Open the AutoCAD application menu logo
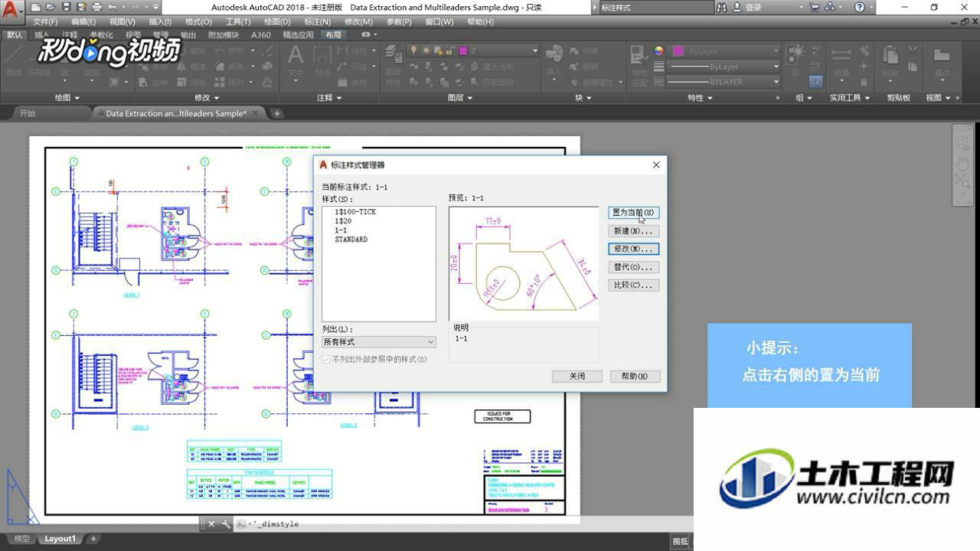980x551 pixels. pyautogui.click(x=12, y=11)
